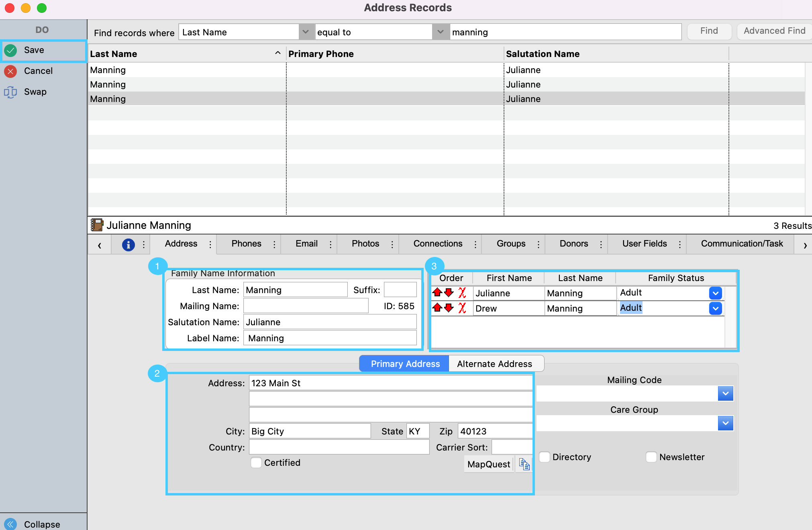Click the Collapse sidebar icon
Viewport: 812px width, 530px height.
click(x=11, y=524)
